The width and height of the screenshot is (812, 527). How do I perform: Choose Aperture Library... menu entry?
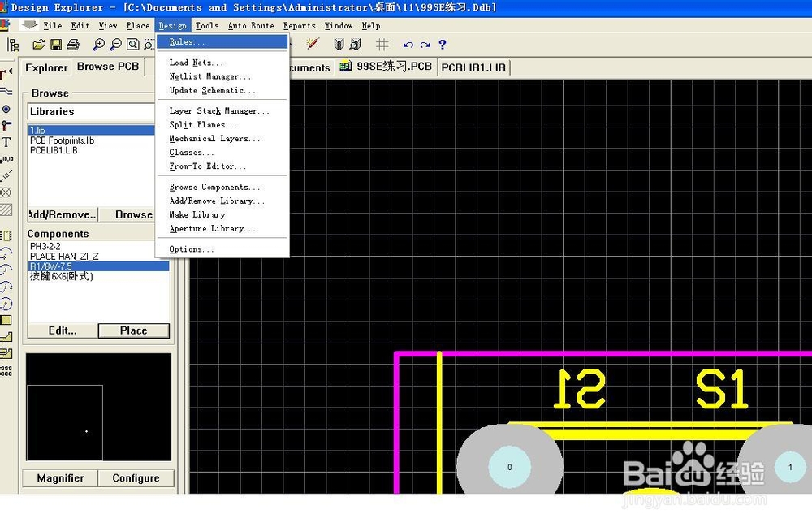[222, 229]
